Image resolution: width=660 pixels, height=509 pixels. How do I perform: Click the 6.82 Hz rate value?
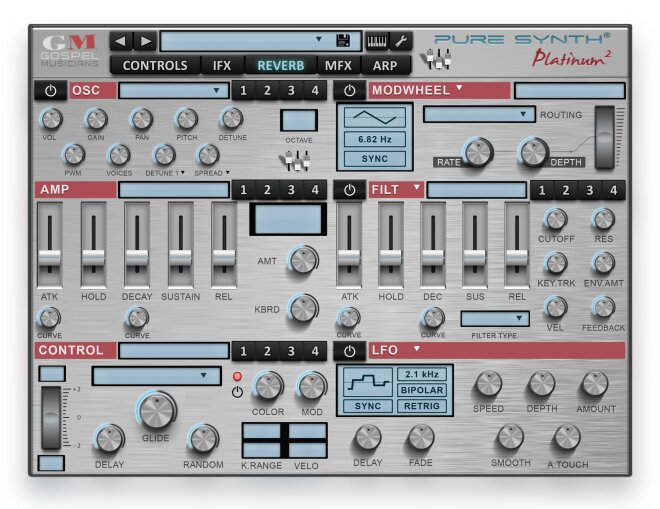[375, 139]
